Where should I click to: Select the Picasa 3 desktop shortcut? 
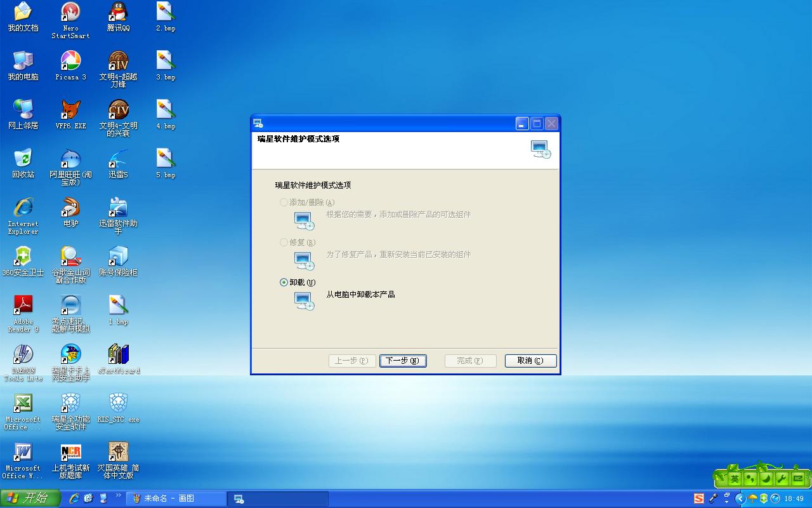(70, 66)
